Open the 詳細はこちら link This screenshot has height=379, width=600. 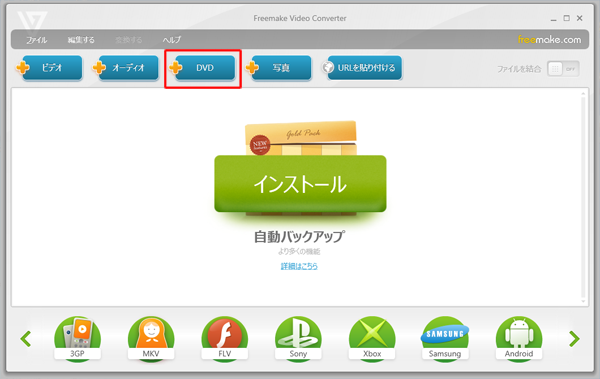tap(299, 266)
